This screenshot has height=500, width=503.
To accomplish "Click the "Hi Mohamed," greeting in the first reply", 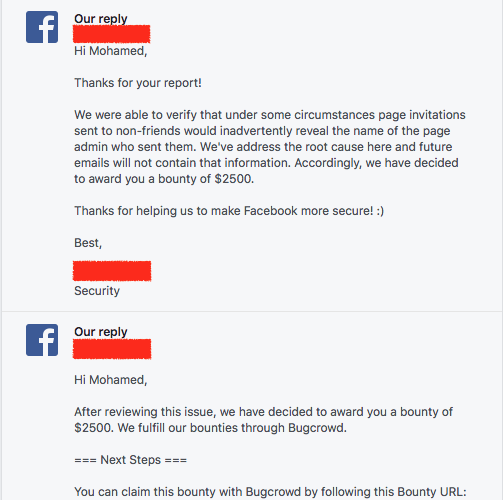I will click(x=111, y=51).
